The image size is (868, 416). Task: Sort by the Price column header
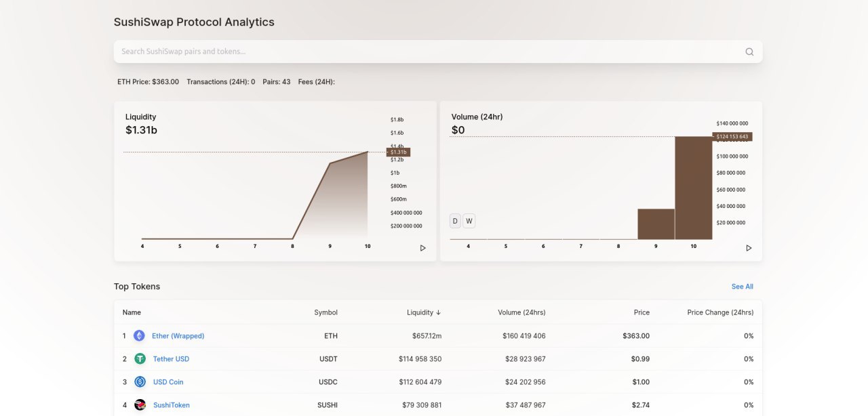[x=642, y=312]
